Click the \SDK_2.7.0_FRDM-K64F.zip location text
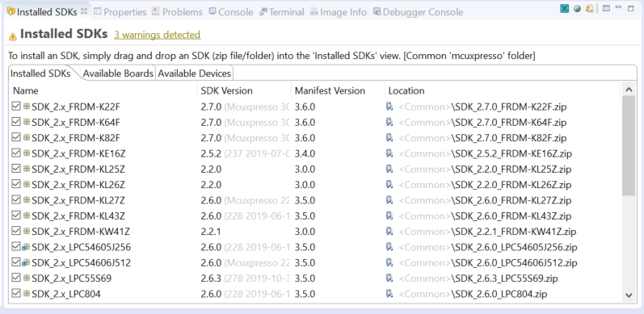The height and width of the screenshot is (314, 644). coord(509,123)
